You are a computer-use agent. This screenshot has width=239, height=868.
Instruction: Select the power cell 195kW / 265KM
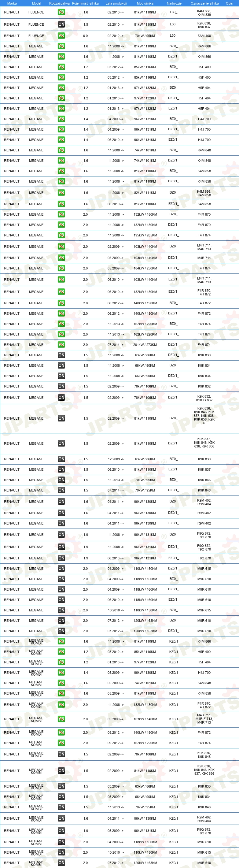[x=145, y=235]
